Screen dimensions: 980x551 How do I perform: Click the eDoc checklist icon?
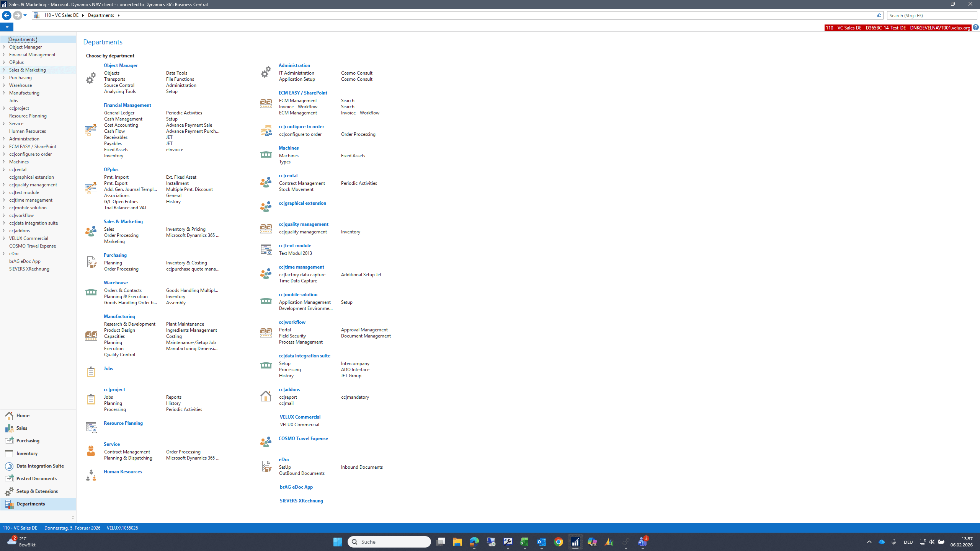click(x=266, y=466)
